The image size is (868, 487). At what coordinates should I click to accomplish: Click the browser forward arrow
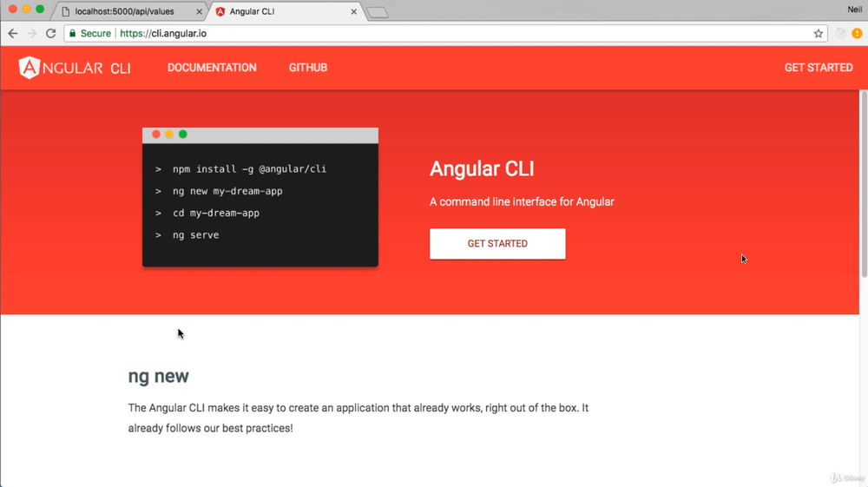pyautogui.click(x=31, y=34)
